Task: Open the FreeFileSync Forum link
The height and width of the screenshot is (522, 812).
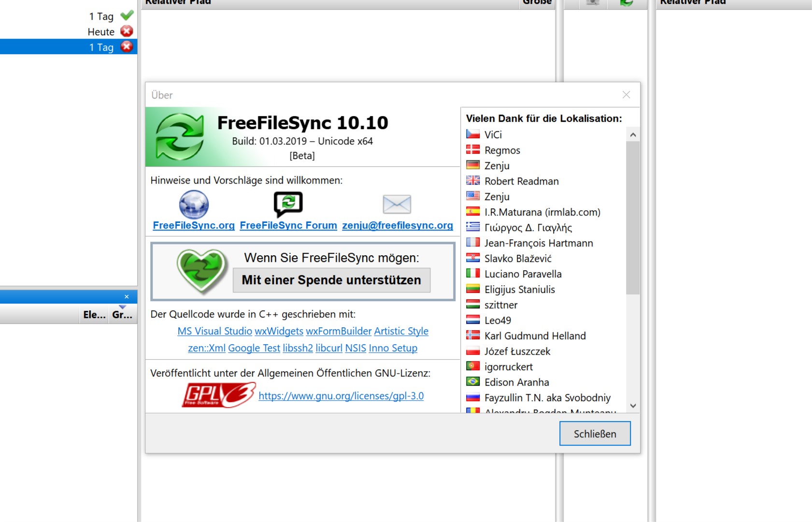Action: coord(288,225)
